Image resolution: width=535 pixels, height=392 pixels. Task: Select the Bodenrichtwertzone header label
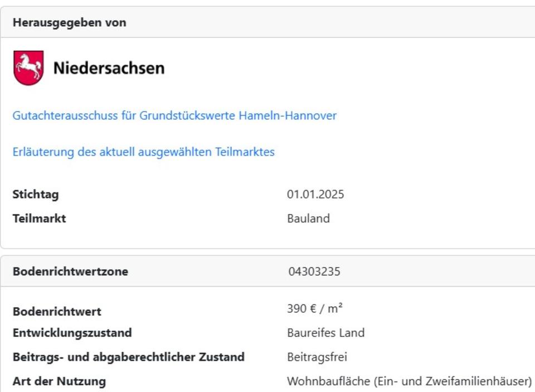point(70,272)
